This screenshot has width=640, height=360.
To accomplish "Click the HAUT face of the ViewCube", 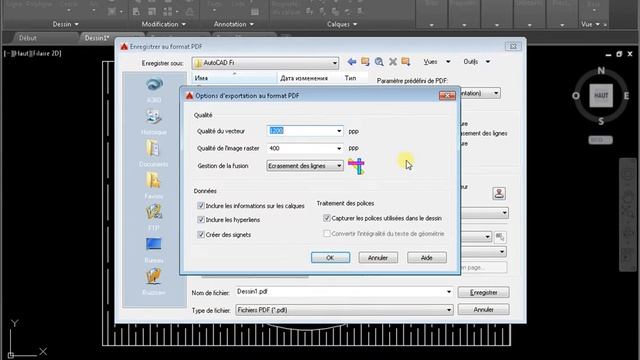I will click(x=601, y=96).
